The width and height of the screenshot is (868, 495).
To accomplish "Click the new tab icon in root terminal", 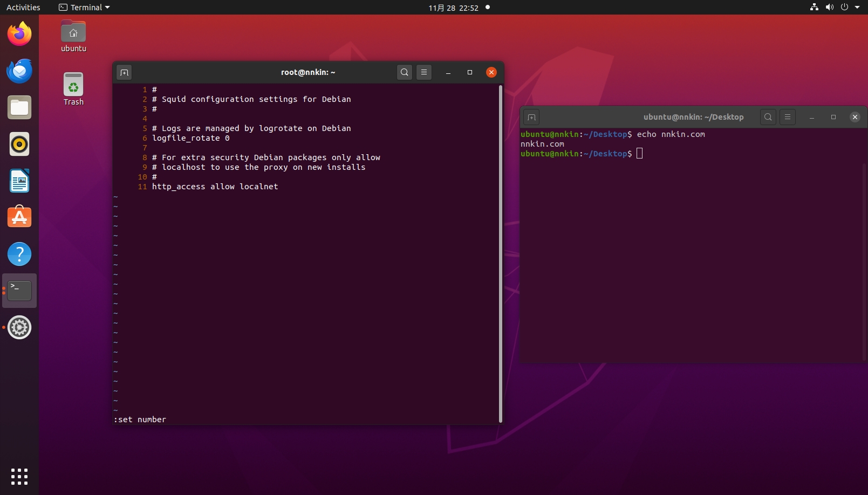I will tap(124, 72).
